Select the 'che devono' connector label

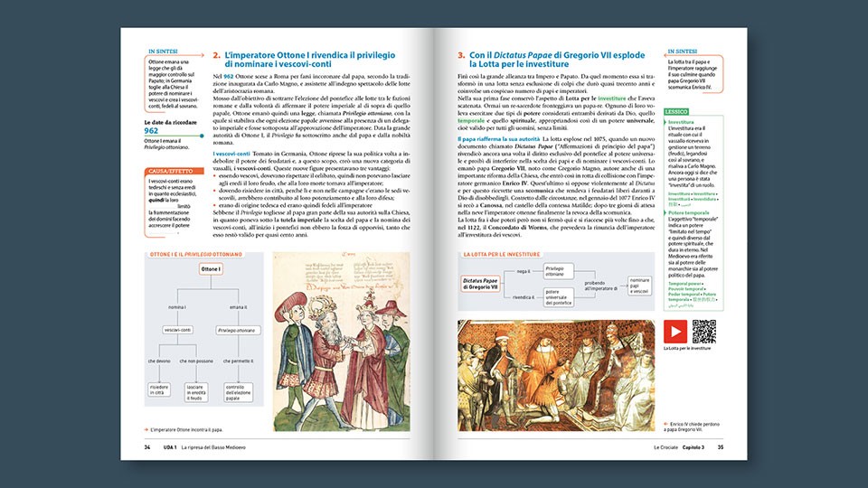point(159,361)
